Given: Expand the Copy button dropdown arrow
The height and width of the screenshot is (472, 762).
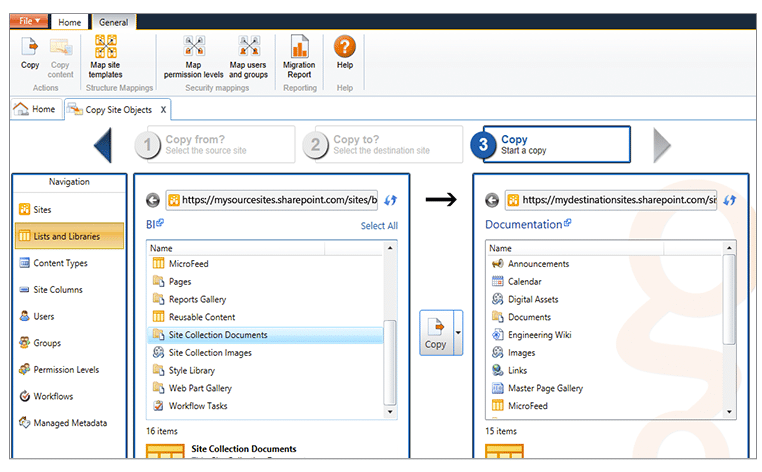Looking at the screenshot, I should tap(458, 332).
